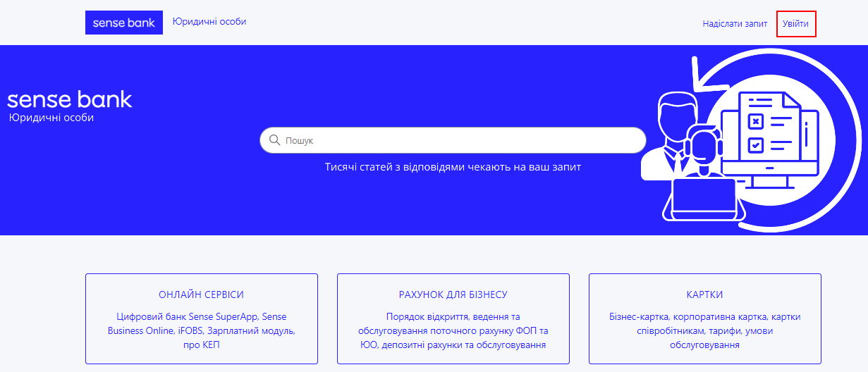This screenshot has width=868, height=372.
Task: Click Увійти to sign in
Action: pos(795,24)
